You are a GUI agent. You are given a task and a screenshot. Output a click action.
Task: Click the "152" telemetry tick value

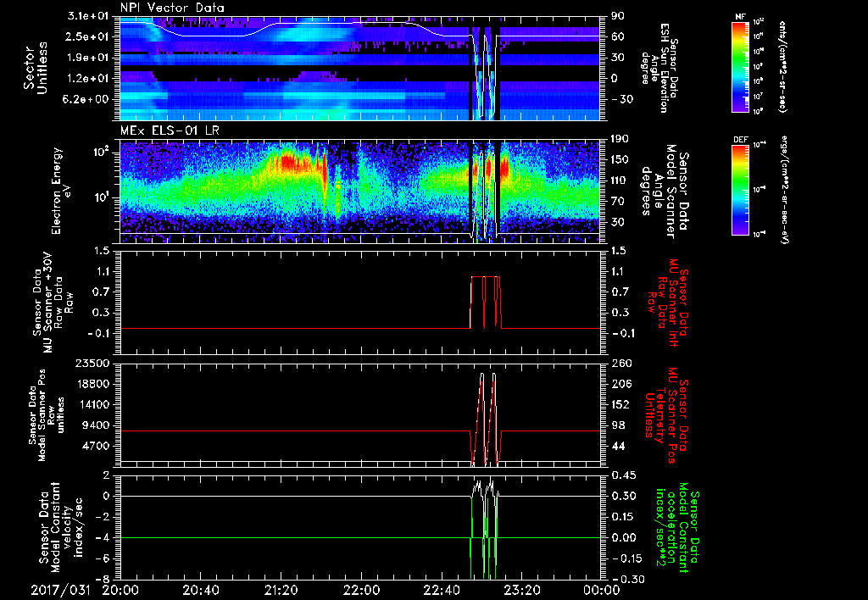(620, 404)
